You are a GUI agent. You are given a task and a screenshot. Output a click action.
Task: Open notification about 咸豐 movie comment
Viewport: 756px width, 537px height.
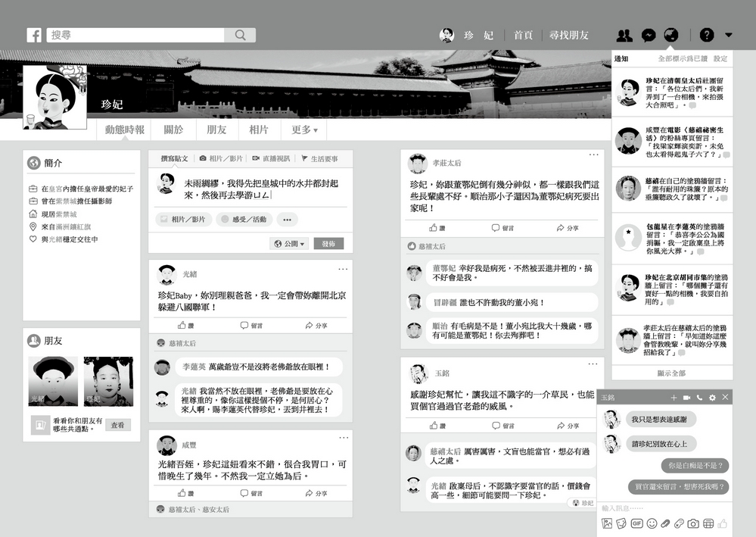point(672,142)
